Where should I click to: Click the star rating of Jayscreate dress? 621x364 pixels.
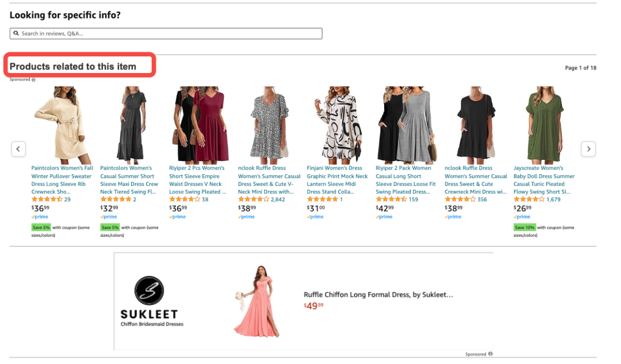[528, 200]
